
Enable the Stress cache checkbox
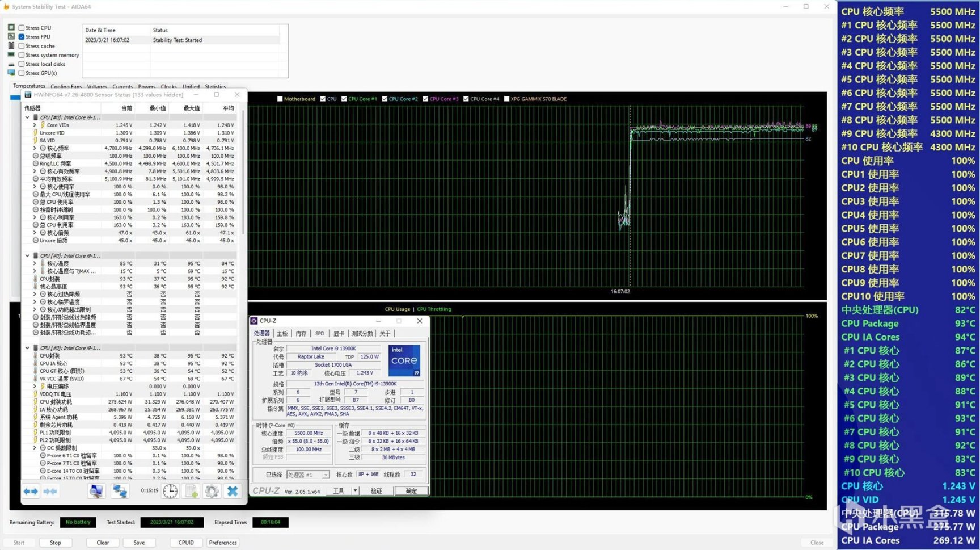22,45
